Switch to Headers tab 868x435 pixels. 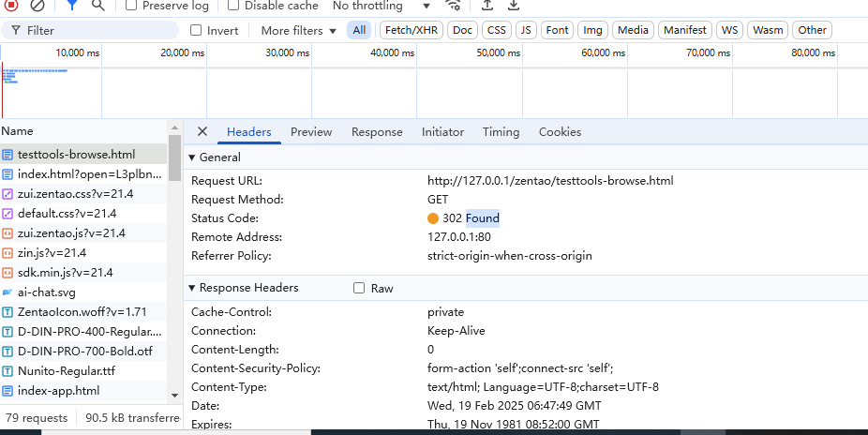pos(249,131)
